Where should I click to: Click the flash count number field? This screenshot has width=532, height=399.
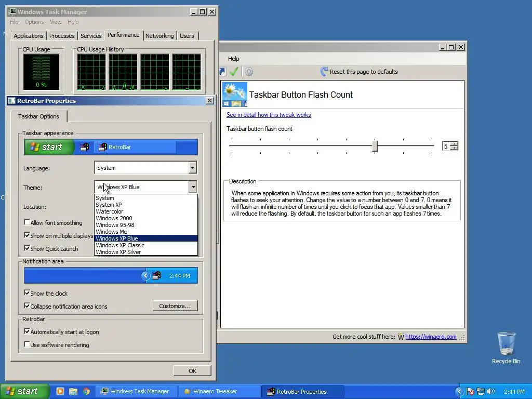(x=446, y=146)
